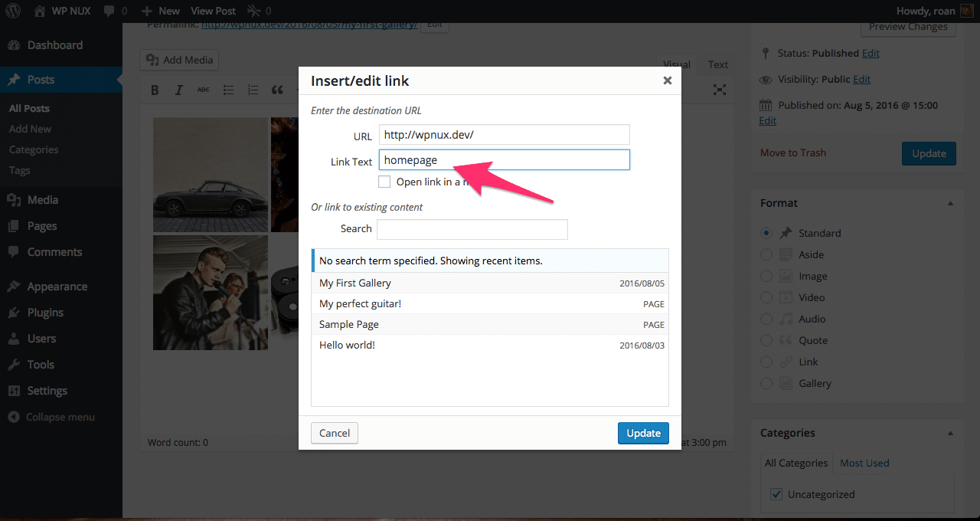The image size is (980, 521).
Task: Click the user avatar beside Howdy, roan
Action: [x=967, y=11]
